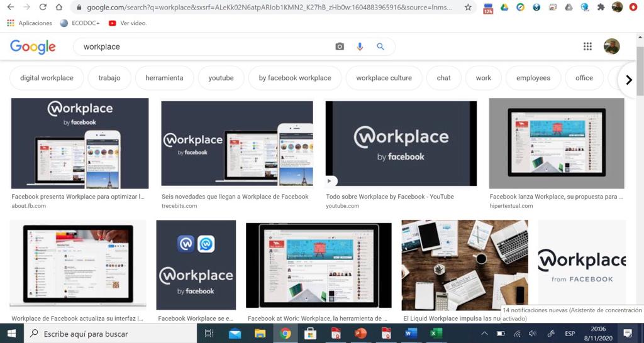Filter by the trabajo chip
This screenshot has width=644, height=343.
click(x=109, y=78)
